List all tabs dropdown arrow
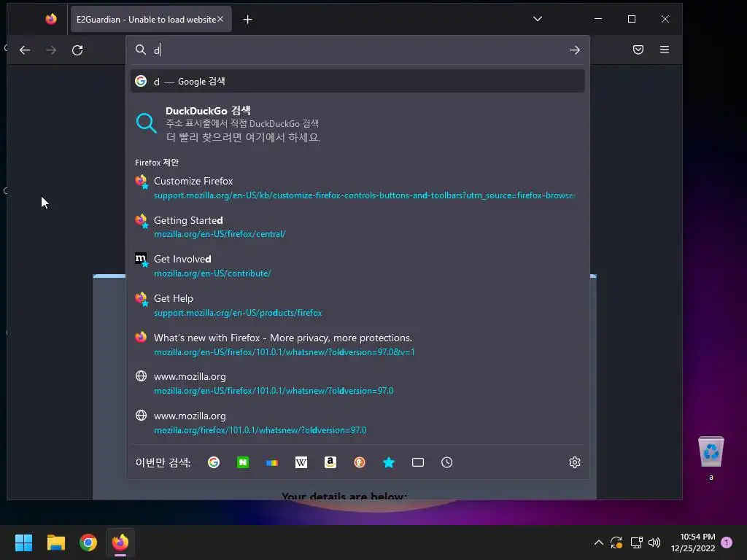This screenshot has width=747, height=560. [538, 19]
